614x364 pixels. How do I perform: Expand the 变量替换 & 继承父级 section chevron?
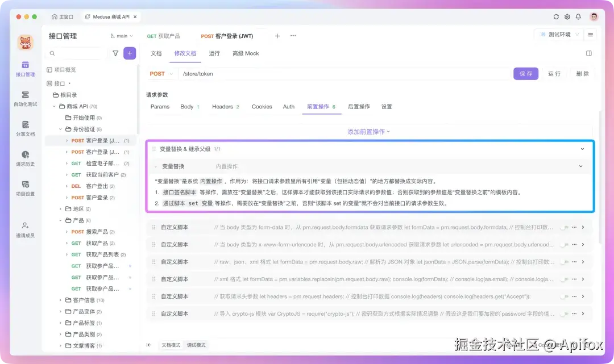coord(581,148)
